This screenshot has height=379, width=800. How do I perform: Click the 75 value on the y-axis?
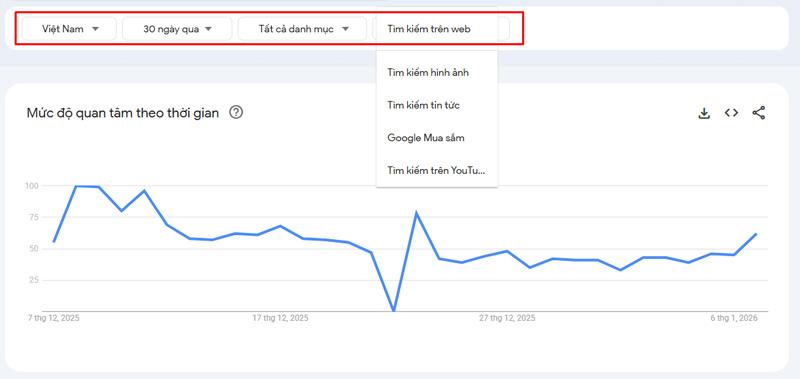point(34,217)
